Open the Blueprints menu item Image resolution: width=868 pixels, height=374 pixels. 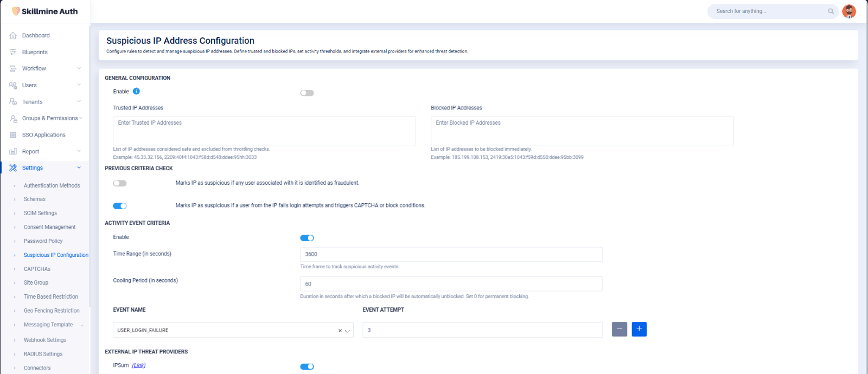35,52
